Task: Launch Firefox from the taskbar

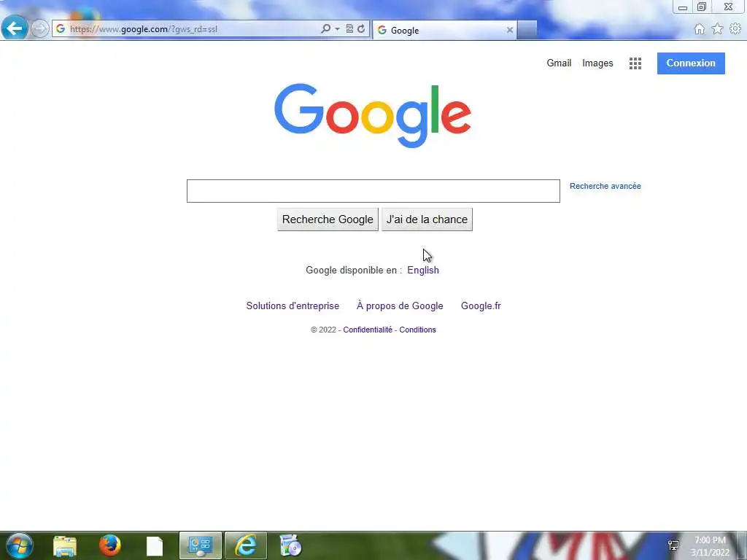Action: (x=110, y=545)
